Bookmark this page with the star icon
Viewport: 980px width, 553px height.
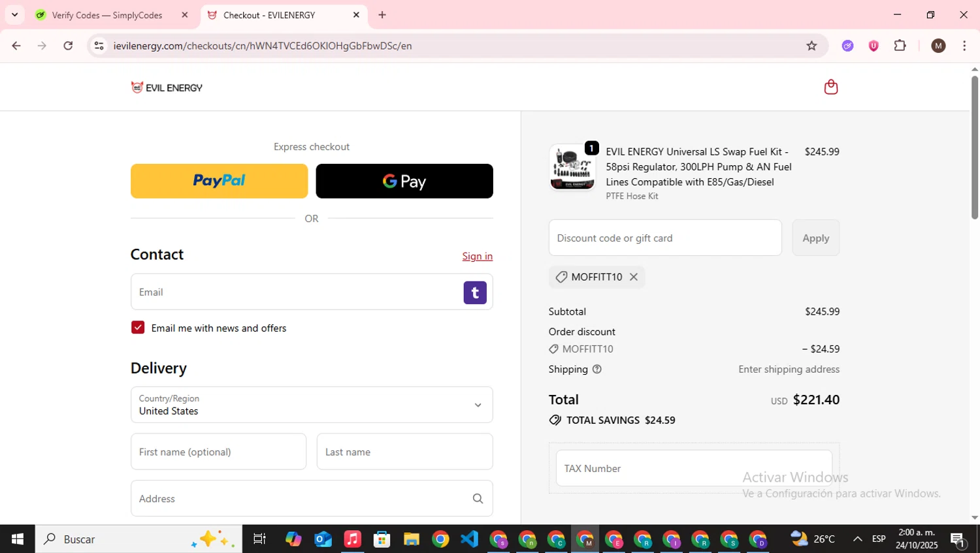point(811,46)
